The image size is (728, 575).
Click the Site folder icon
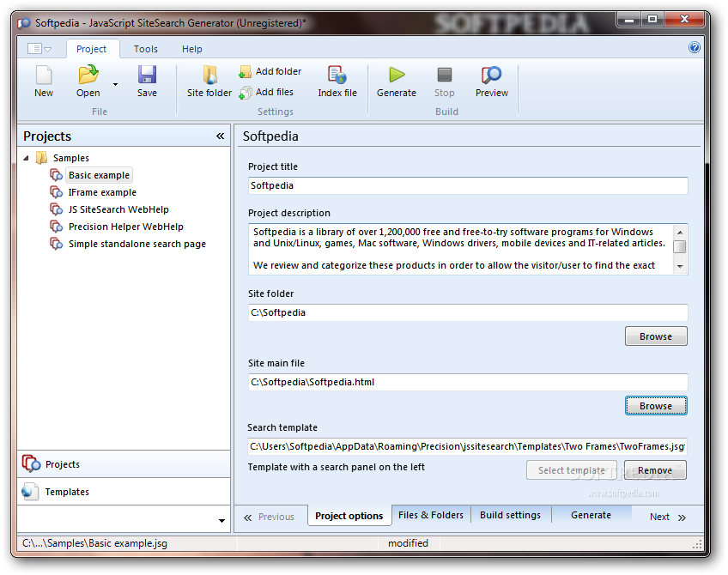[x=209, y=75]
